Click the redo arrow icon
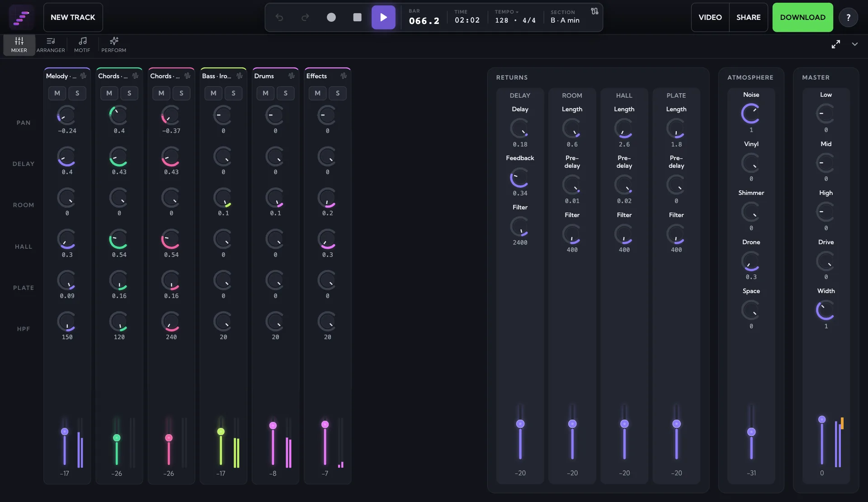The height and width of the screenshot is (502, 868). point(305,17)
